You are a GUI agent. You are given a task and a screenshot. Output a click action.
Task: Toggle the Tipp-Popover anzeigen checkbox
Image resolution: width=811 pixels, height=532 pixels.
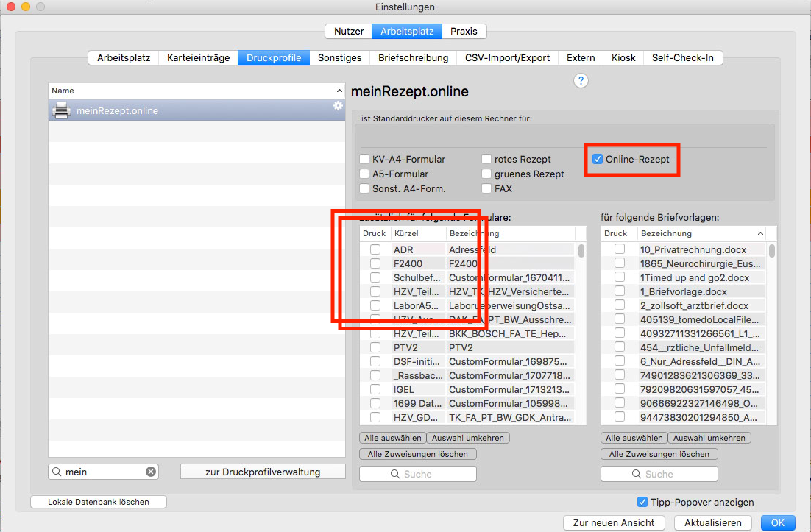click(642, 502)
